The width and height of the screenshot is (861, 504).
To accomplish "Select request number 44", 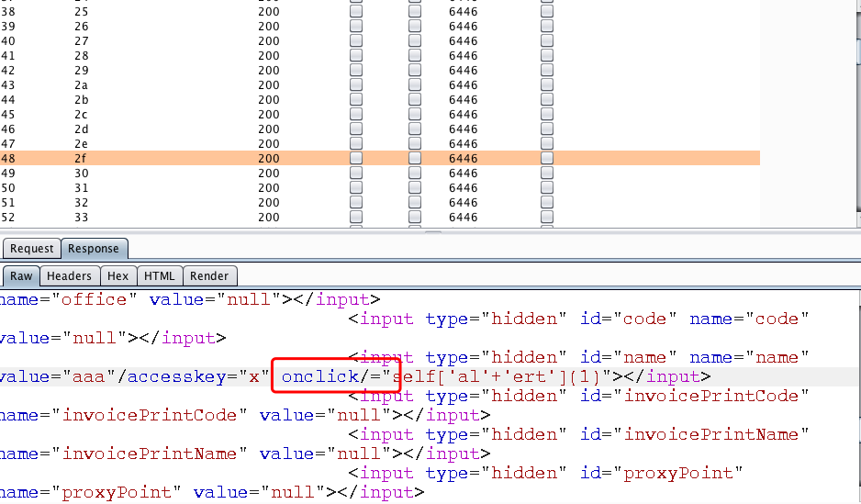I will pyautogui.click(x=7, y=100).
